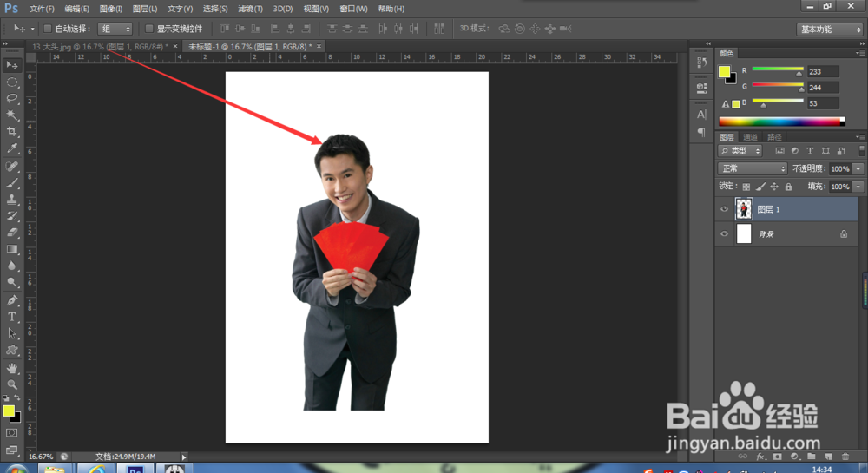Delete layer using trash icon

point(845,457)
